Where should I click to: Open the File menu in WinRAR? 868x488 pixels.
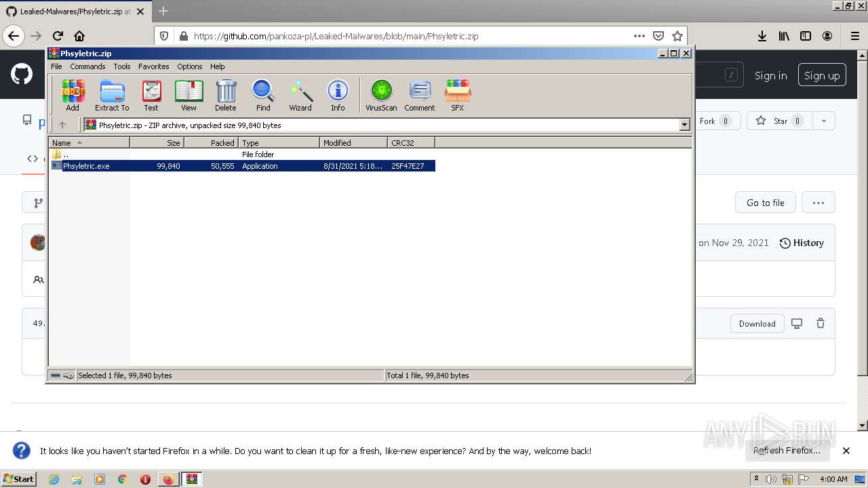pos(56,66)
